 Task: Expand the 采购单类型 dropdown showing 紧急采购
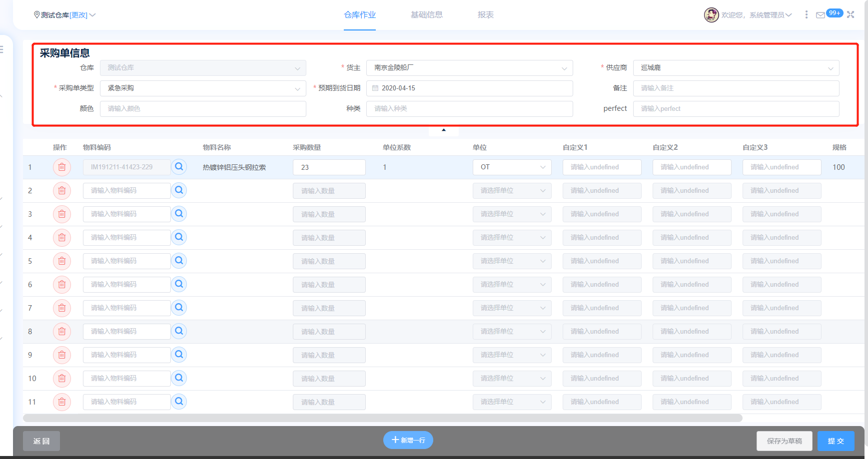[x=203, y=88]
